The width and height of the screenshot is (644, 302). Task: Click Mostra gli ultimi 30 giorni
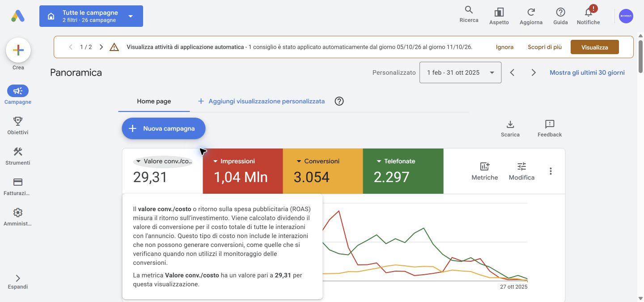tap(587, 72)
